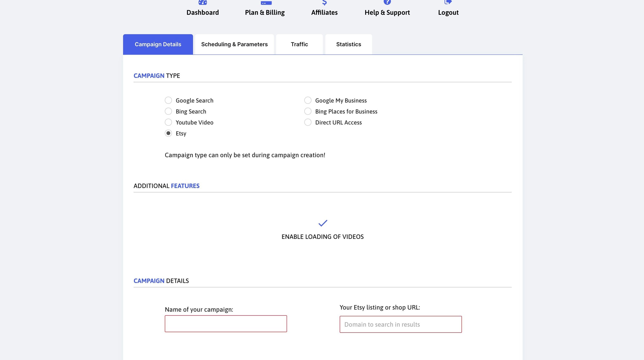Go to Plan & Billing
The image size is (644, 360).
pos(265,12)
